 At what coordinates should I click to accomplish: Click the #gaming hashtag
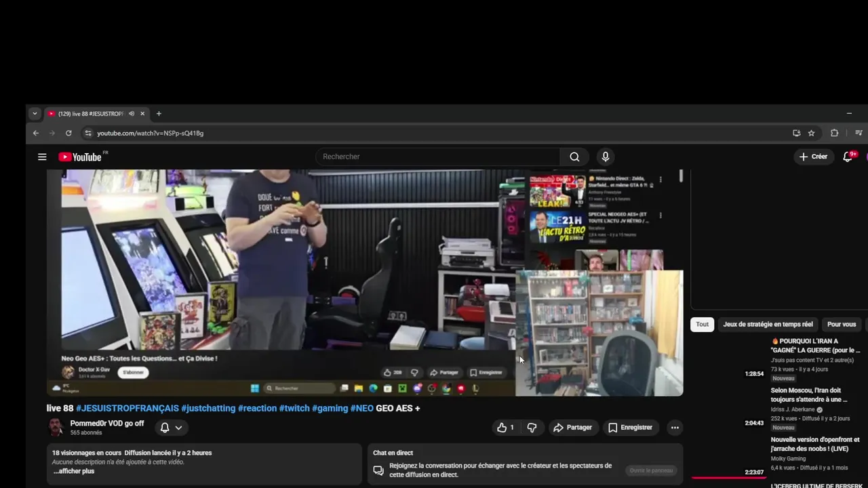(x=330, y=408)
